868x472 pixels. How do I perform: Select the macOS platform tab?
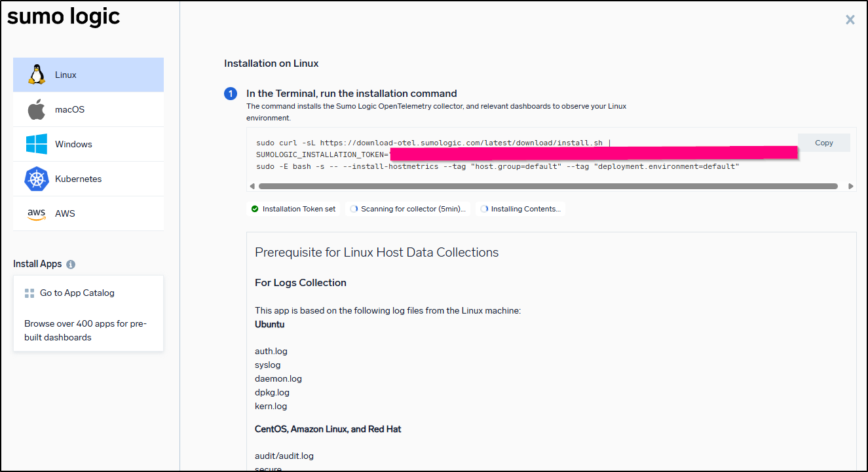point(88,109)
